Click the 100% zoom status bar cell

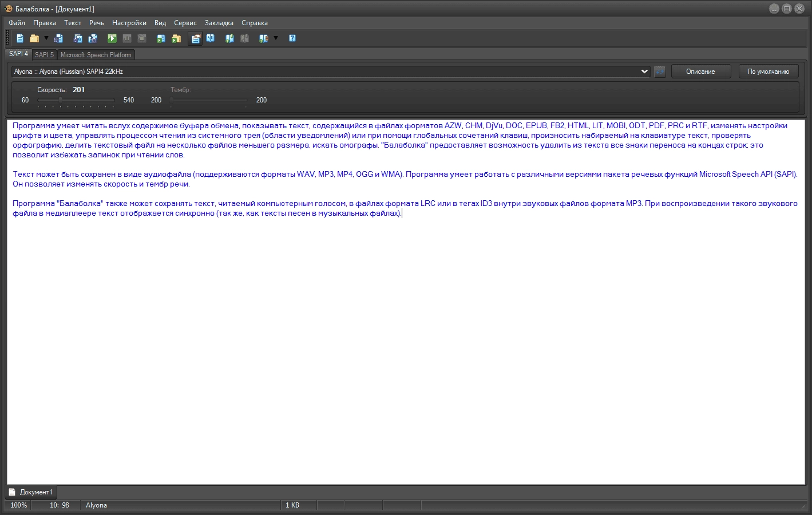[19, 505]
